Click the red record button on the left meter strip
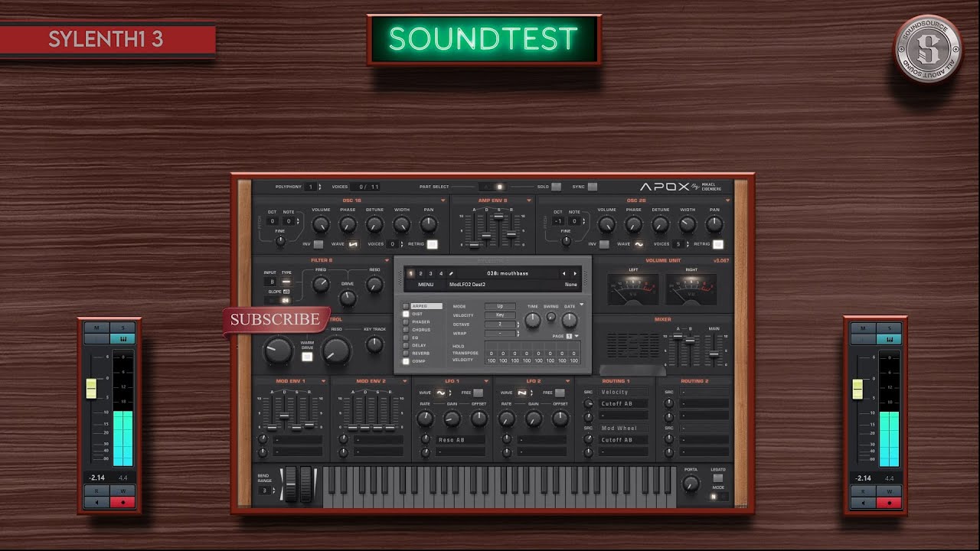Image resolution: width=980 pixels, height=551 pixels. click(122, 503)
